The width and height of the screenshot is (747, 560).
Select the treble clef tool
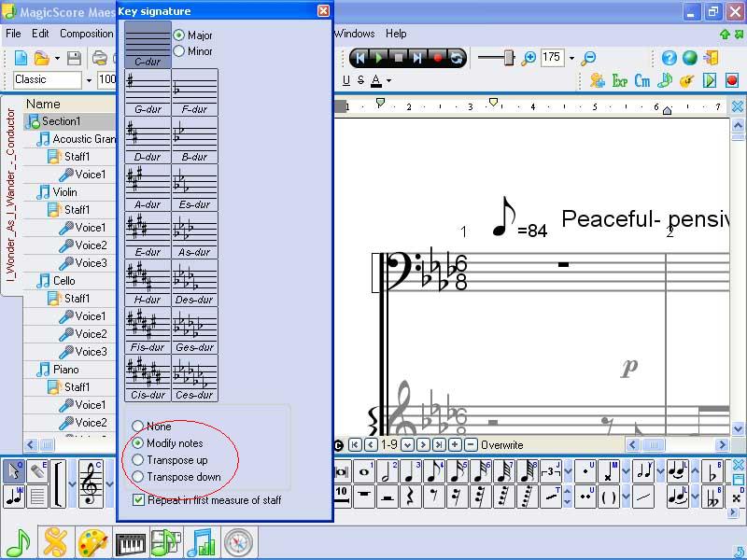tap(91, 483)
